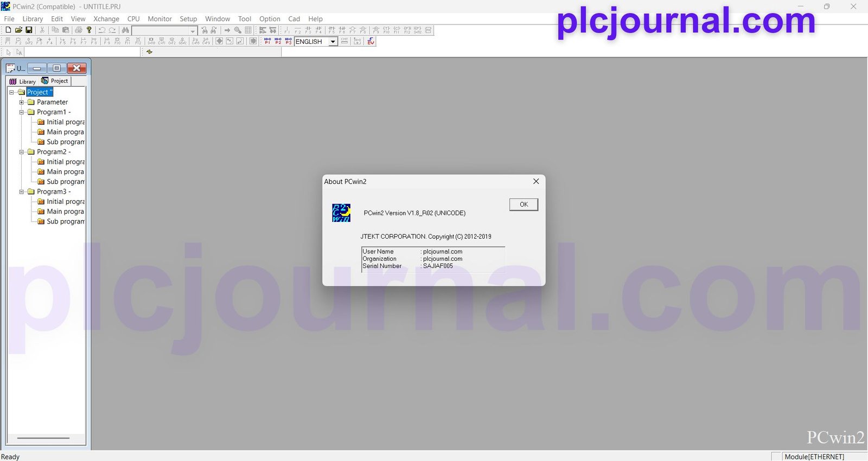Image resolution: width=868 pixels, height=461 pixels.
Task: Restore the project child window
Action: 56,68
